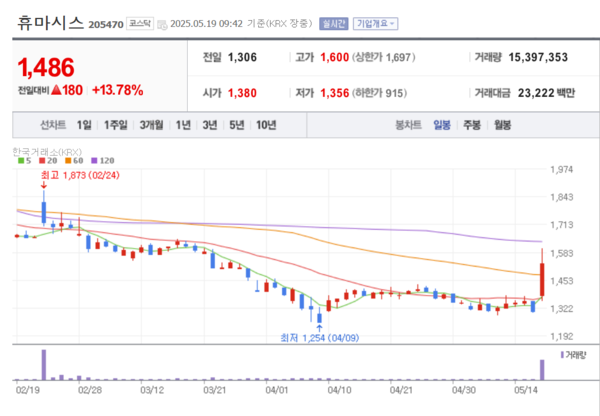Click the 1,192 price axis label
The image size is (600, 416).
click(562, 336)
